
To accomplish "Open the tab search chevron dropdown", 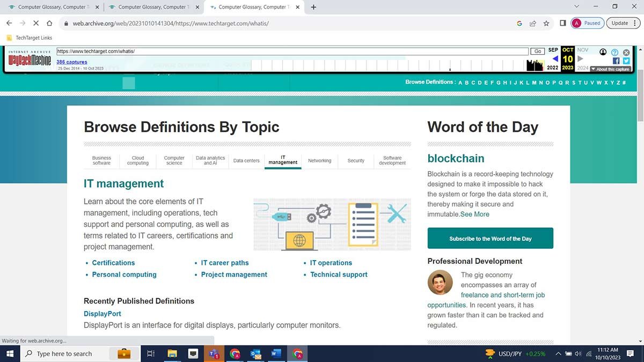I will [x=577, y=7].
